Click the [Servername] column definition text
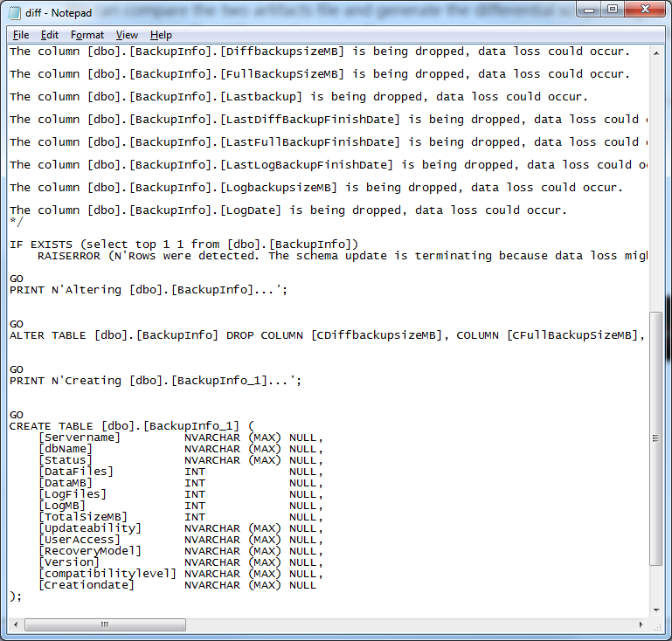672x641 pixels. pos(79,438)
